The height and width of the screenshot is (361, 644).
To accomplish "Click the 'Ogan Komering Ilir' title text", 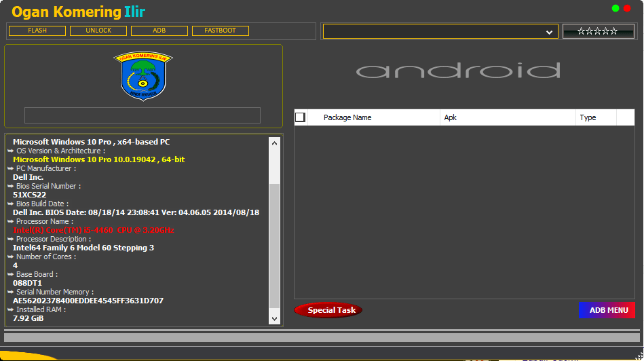I will tap(78, 12).
